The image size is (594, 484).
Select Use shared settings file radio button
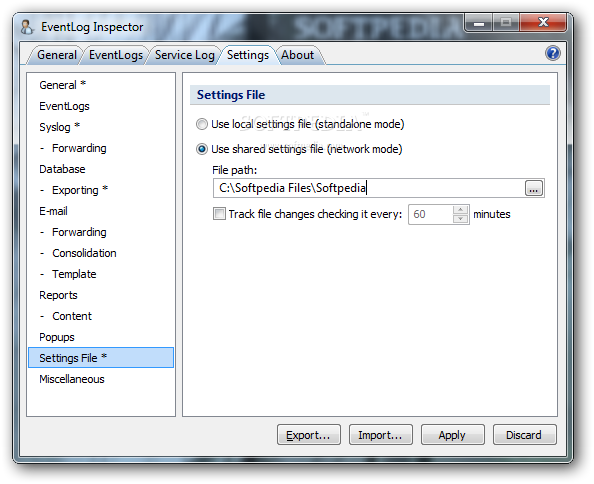click(x=202, y=149)
